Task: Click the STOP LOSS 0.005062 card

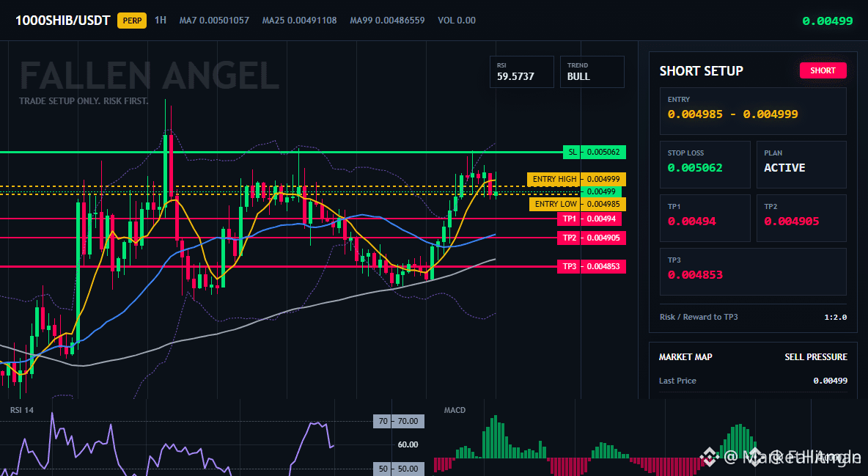Action: pyautogui.click(x=705, y=164)
